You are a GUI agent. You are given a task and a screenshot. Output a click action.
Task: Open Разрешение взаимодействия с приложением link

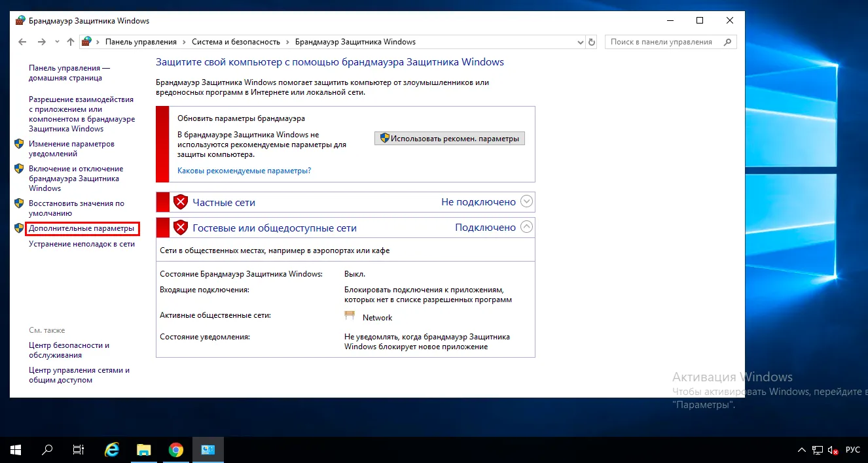pyautogui.click(x=82, y=114)
